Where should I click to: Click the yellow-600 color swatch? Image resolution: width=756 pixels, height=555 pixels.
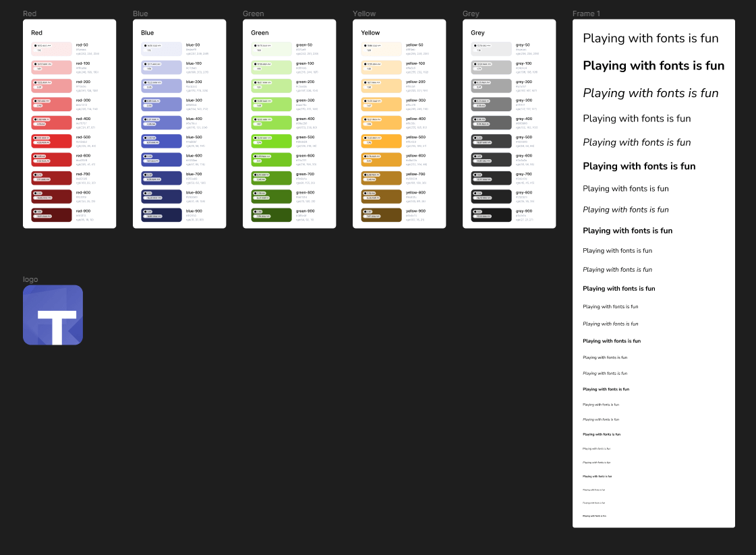click(381, 159)
